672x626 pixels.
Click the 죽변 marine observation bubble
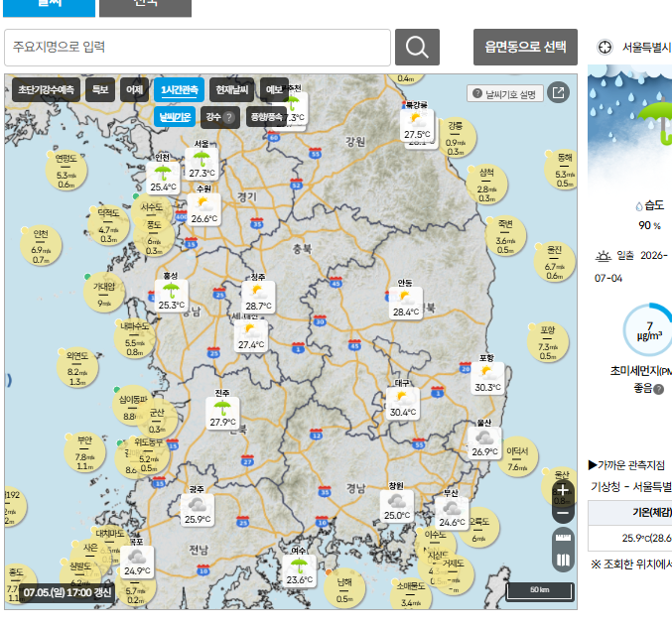[x=505, y=236]
